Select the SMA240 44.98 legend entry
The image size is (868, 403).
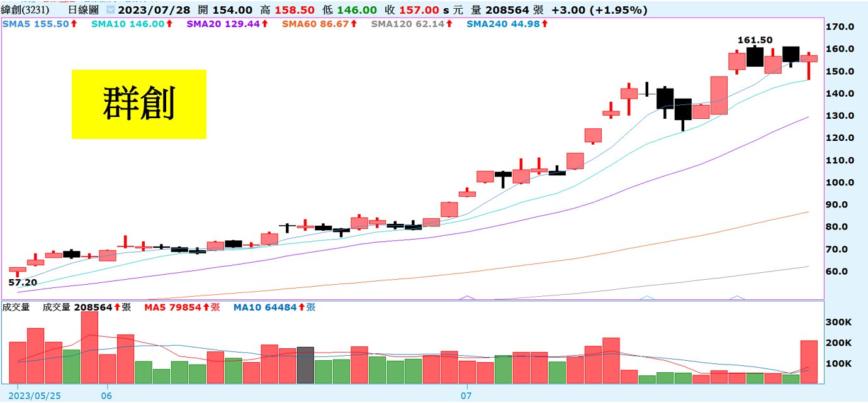coord(502,24)
